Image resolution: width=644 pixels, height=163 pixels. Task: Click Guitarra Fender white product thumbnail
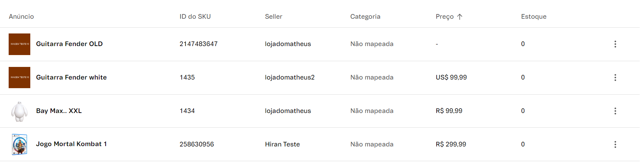19,77
